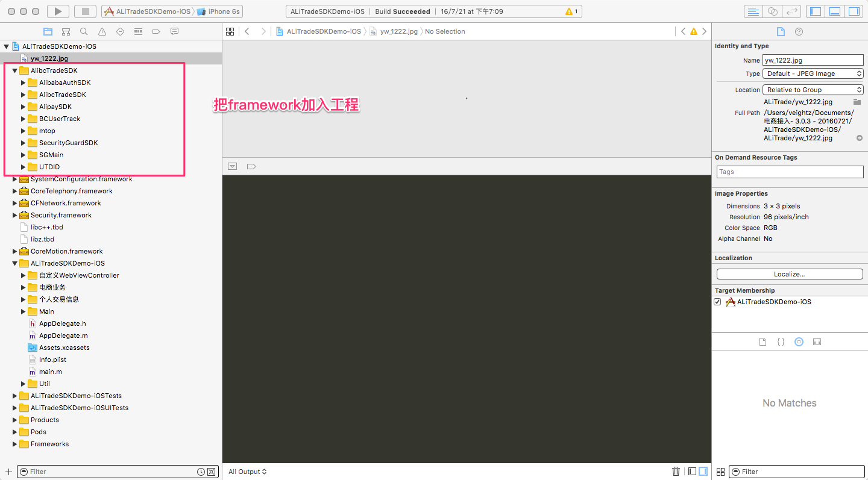Open the All Output console filter
This screenshot has width=868, height=480.
point(247,472)
